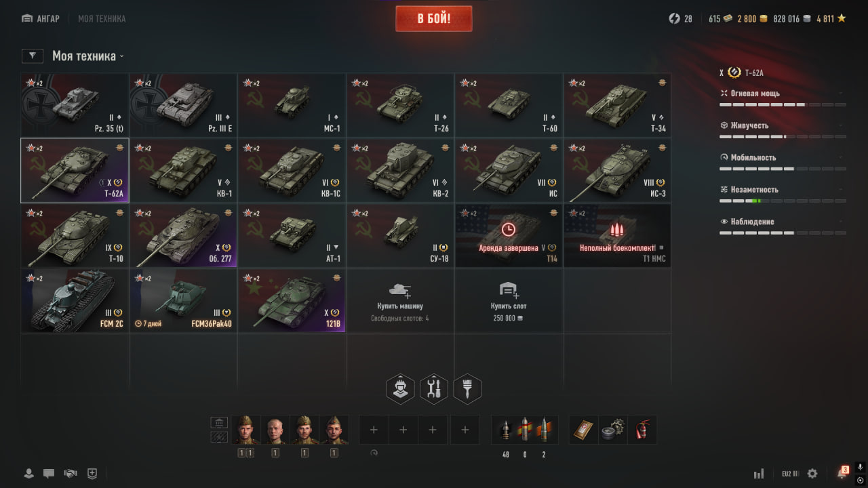Click the fire extinguisher consumable icon
The height and width of the screenshot is (488, 868).
coord(642,430)
